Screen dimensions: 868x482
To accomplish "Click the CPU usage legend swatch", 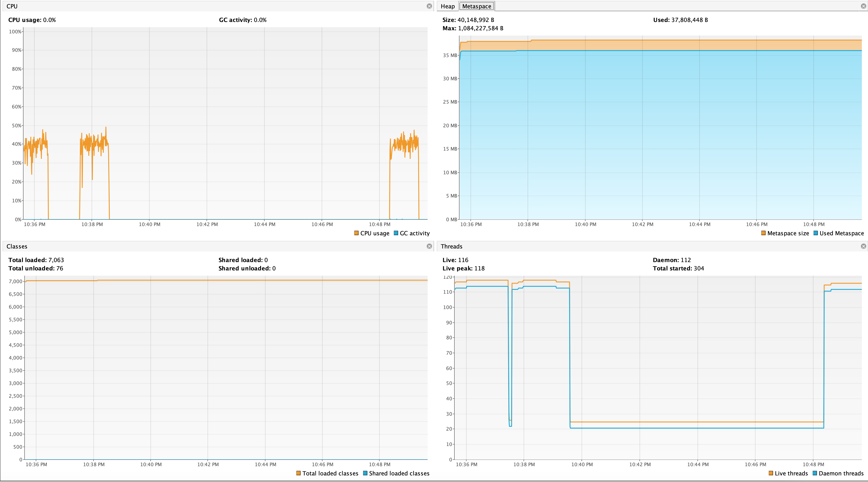I will (356, 233).
